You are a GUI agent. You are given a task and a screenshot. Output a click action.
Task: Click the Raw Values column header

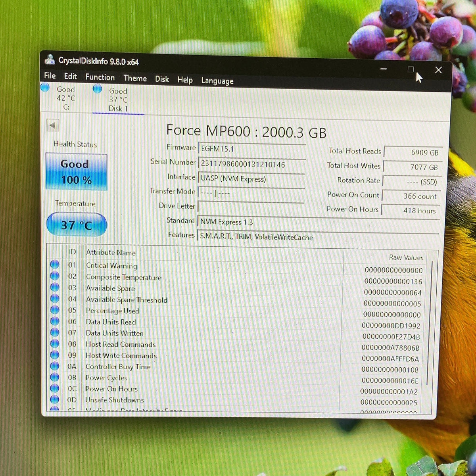(406, 257)
